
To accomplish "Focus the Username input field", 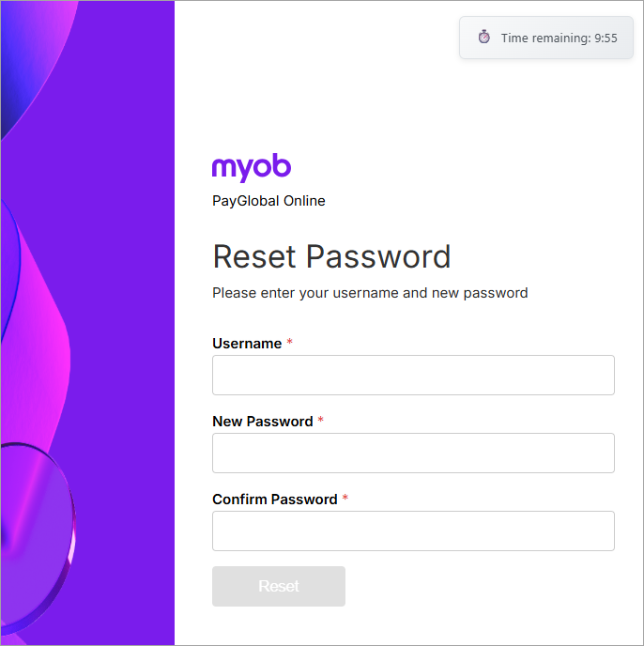I will pos(413,376).
